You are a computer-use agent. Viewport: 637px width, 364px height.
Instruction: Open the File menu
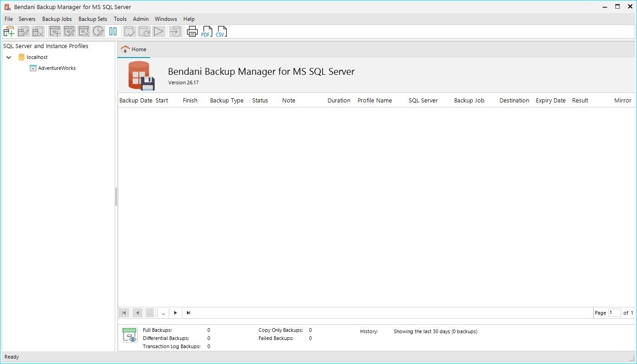pyautogui.click(x=9, y=19)
